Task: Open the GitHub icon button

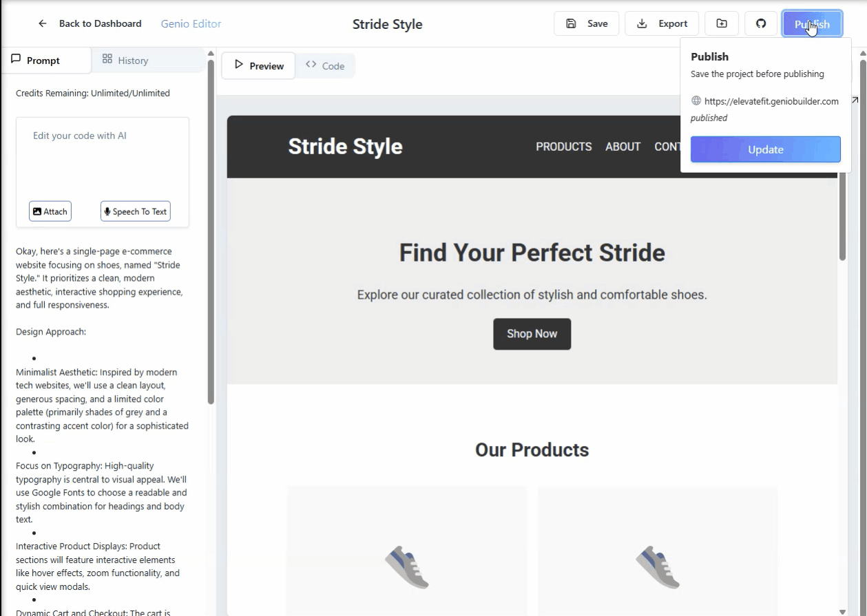Action: pos(761,23)
